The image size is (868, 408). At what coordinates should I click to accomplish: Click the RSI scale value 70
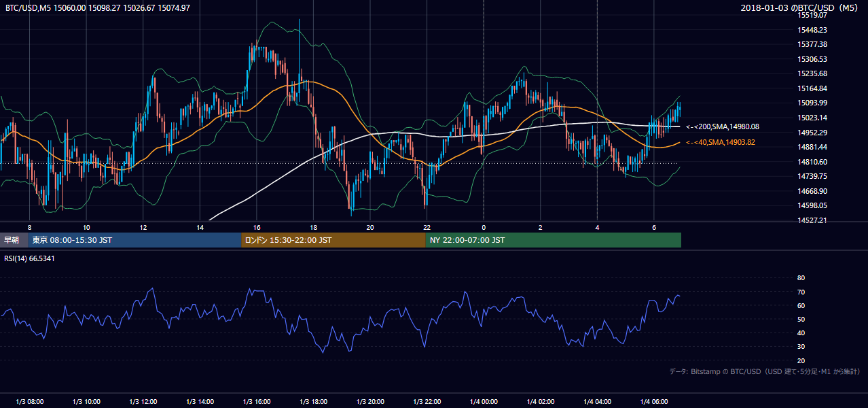point(801,292)
